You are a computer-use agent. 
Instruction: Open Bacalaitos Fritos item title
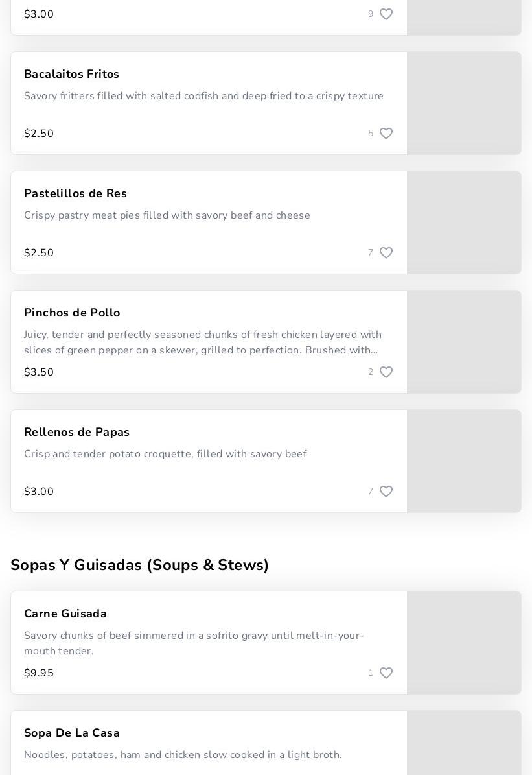coord(71,75)
